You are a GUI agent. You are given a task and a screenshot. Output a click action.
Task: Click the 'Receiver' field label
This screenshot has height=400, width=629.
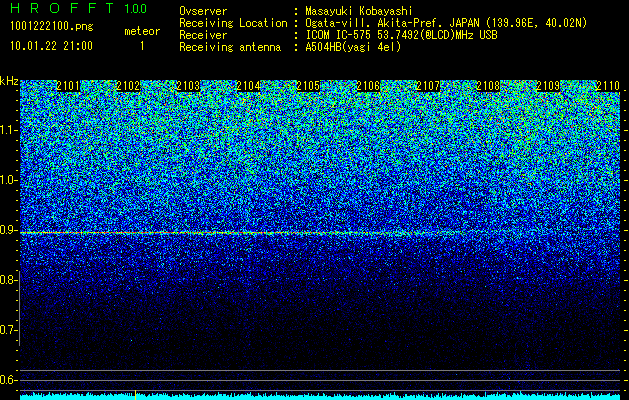pos(203,35)
